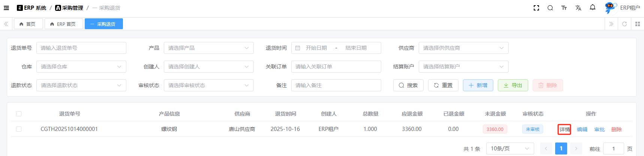The height and width of the screenshot is (156, 644).
Task: Check the row CGTH20251014000001 checkbox
Action: point(19,129)
